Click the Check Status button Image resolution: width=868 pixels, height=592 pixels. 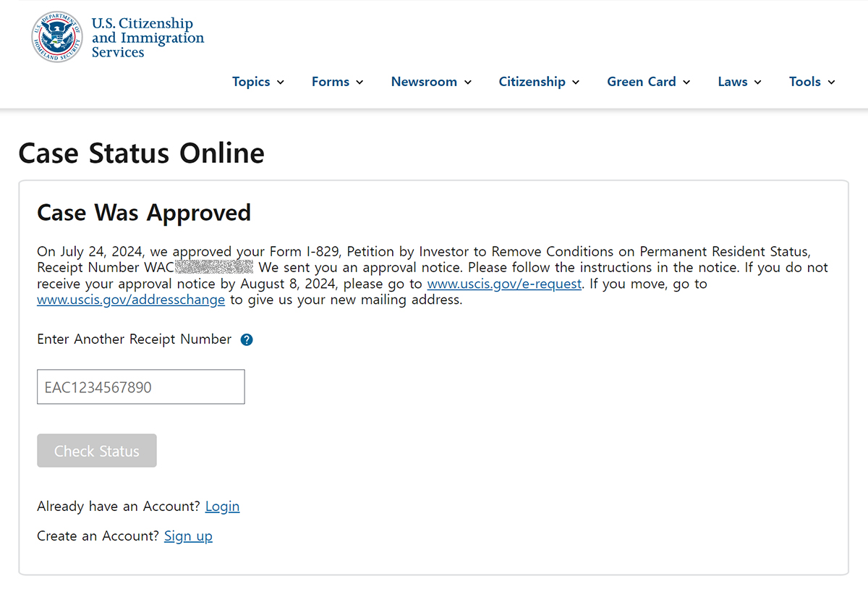click(x=97, y=451)
